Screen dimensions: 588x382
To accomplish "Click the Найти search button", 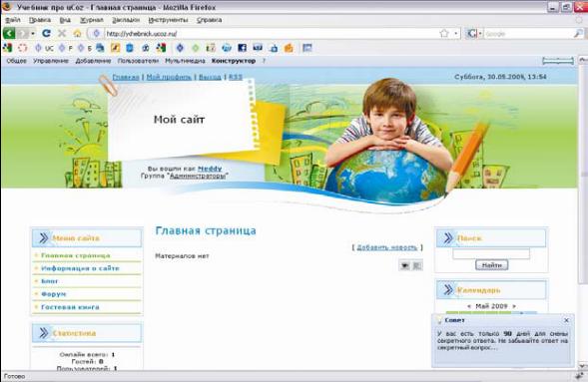I will (x=491, y=265).
